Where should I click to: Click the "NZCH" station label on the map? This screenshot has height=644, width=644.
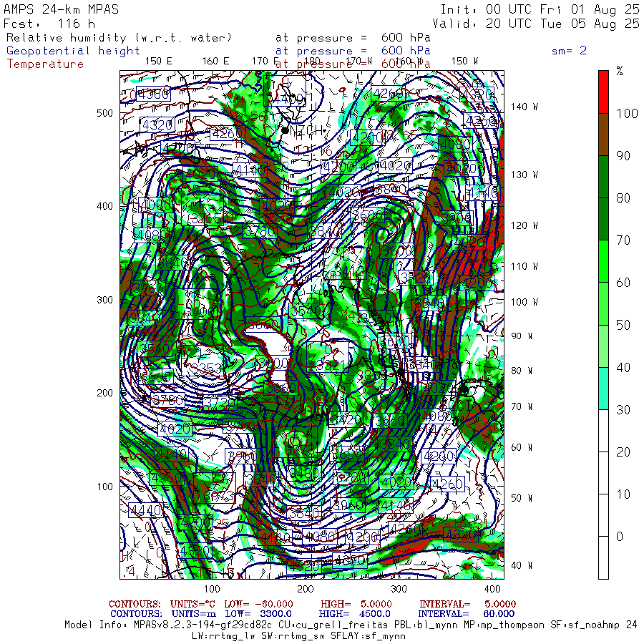306,131
